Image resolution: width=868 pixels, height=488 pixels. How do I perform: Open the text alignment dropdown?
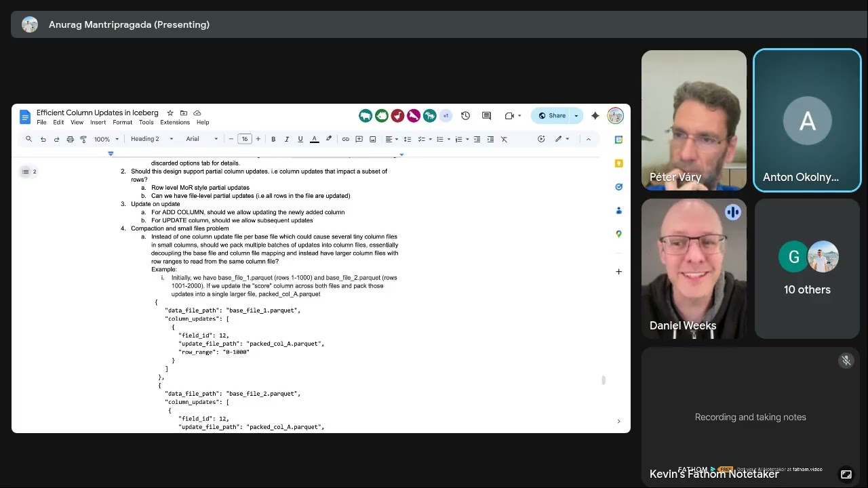click(392, 139)
